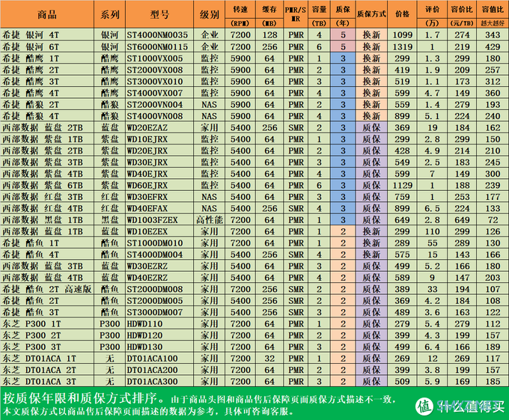This screenshot has height=420, width=509.
Task: Select 容值比 value 429 in 银河 6T row
Action: click(x=493, y=46)
